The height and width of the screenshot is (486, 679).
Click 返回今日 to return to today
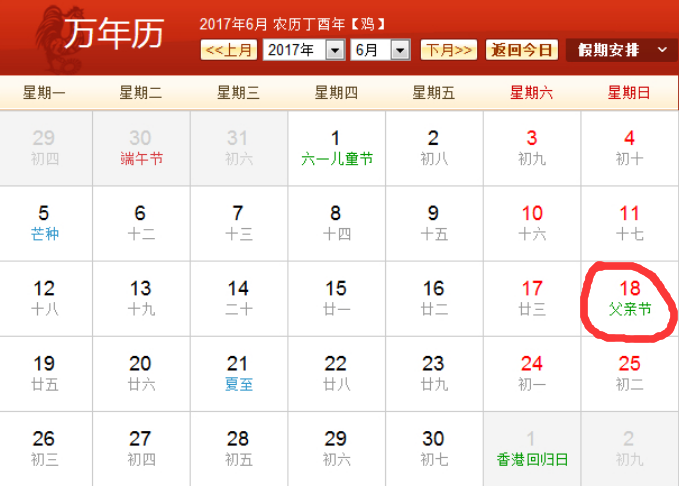click(522, 50)
